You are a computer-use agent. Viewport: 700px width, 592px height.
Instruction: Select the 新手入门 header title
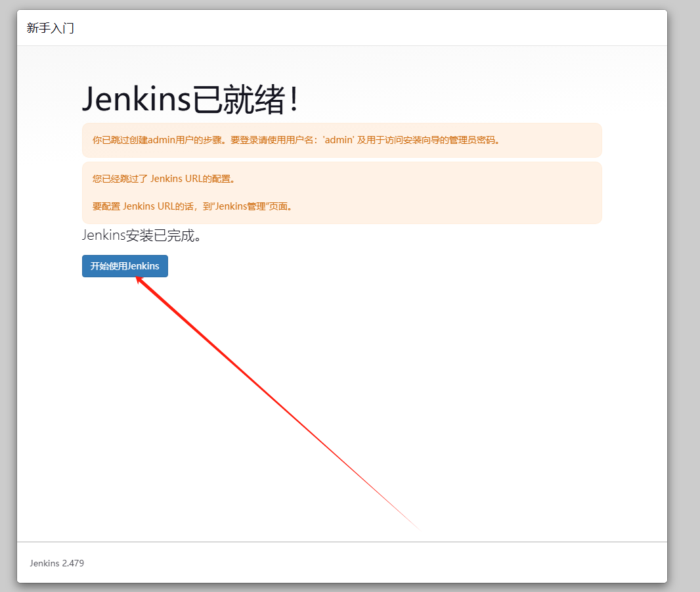pyautogui.click(x=51, y=28)
